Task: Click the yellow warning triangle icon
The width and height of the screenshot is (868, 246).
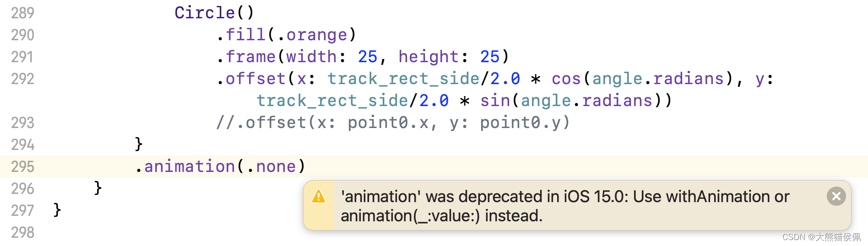Action: coord(318,197)
